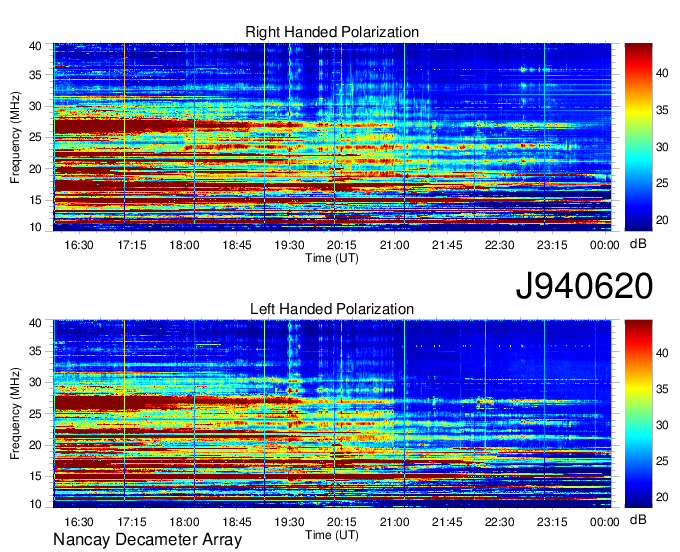Click the Left Handed Polarization spectrogram image
The height and width of the screenshot is (552, 680).
coord(332,414)
